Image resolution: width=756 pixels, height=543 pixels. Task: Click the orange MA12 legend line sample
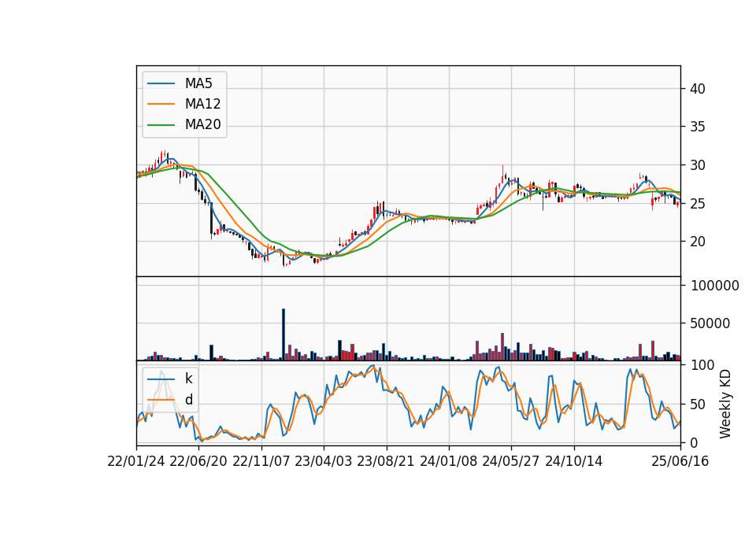pyautogui.click(x=161, y=104)
